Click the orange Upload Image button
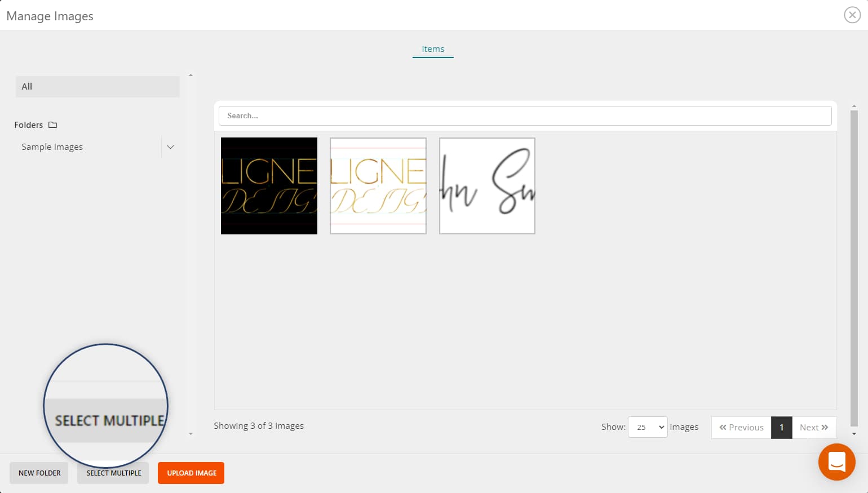This screenshot has height=493, width=868. [191, 473]
